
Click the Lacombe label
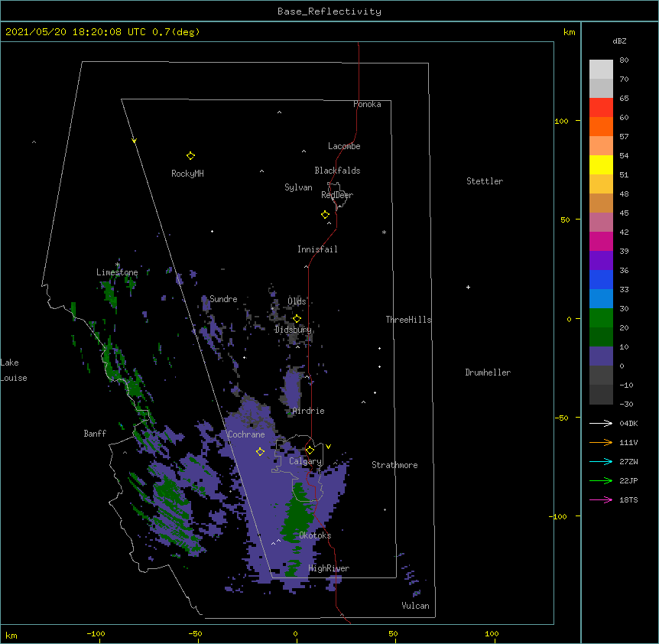pyautogui.click(x=344, y=146)
